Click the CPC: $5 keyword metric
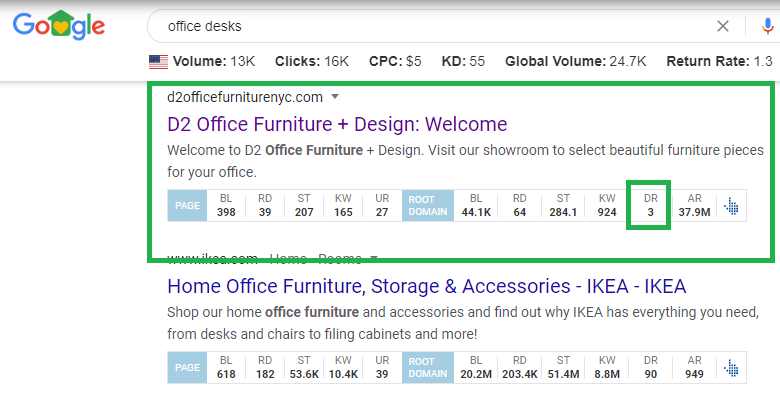This screenshot has height=406, width=780. pos(395,62)
